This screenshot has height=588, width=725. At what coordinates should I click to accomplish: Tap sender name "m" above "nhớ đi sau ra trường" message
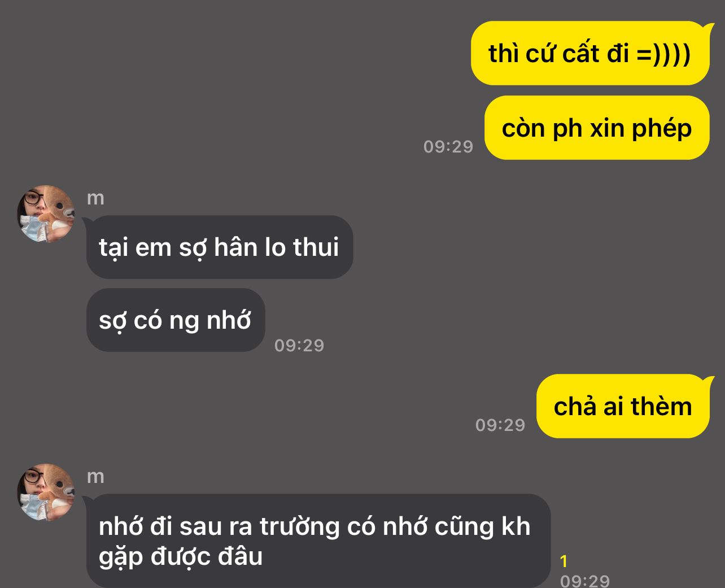click(x=95, y=477)
